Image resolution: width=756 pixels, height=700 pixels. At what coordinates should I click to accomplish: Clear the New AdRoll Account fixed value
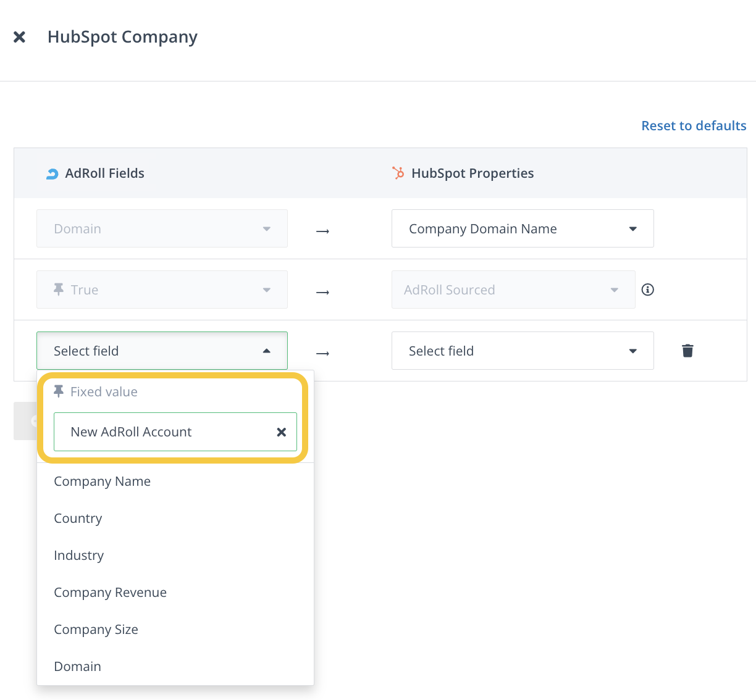281,432
